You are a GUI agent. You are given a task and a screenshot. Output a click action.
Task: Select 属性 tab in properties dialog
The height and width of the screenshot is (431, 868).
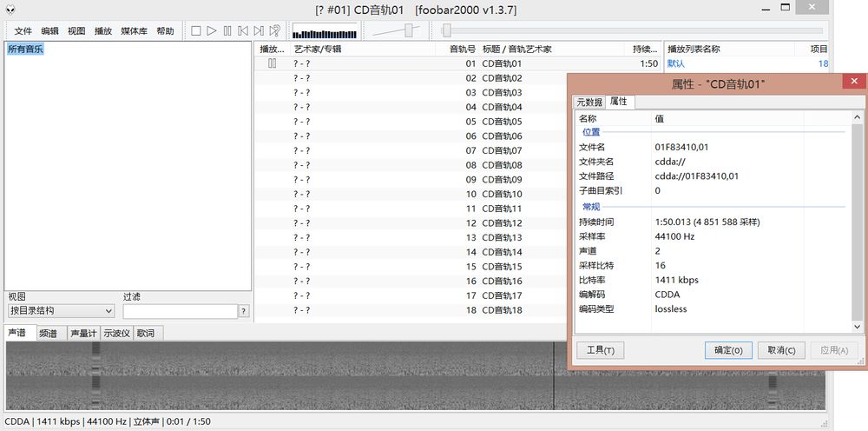point(619,102)
